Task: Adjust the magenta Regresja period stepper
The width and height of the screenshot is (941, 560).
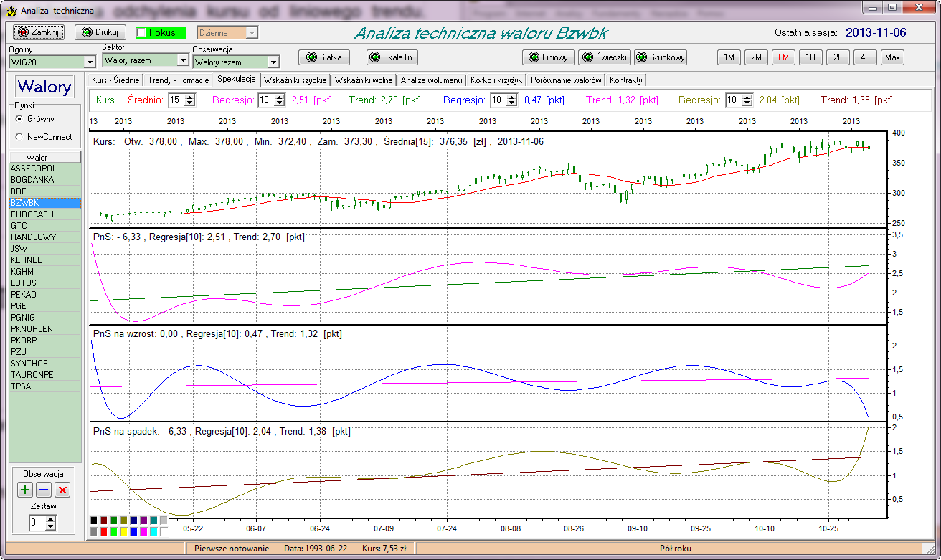Action: (x=280, y=100)
